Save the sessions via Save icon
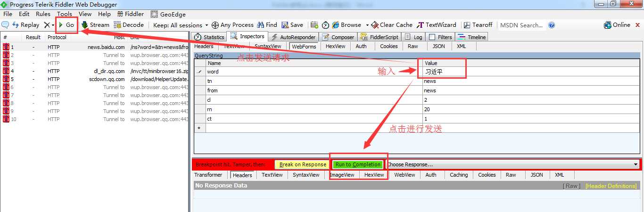The width and height of the screenshot is (644, 212). pyautogui.click(x=292, y=25)
